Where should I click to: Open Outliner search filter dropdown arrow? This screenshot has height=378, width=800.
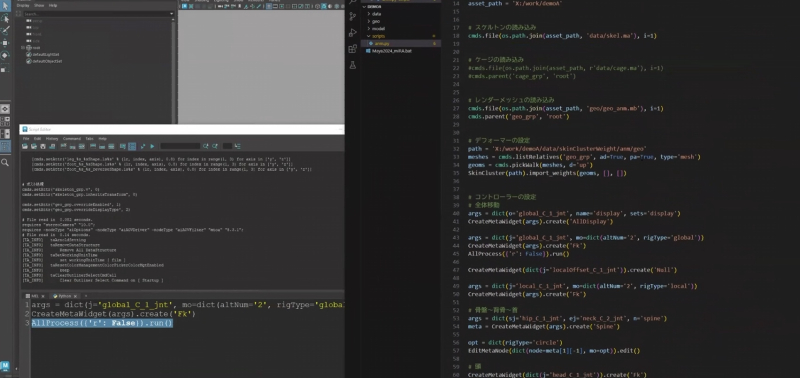171,14
